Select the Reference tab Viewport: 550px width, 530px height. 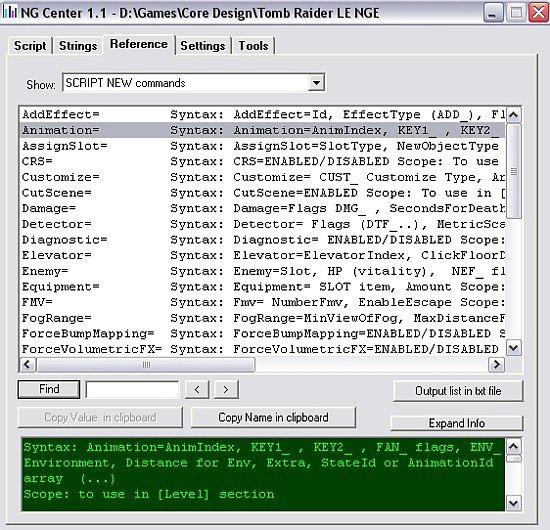coord(139,45)
